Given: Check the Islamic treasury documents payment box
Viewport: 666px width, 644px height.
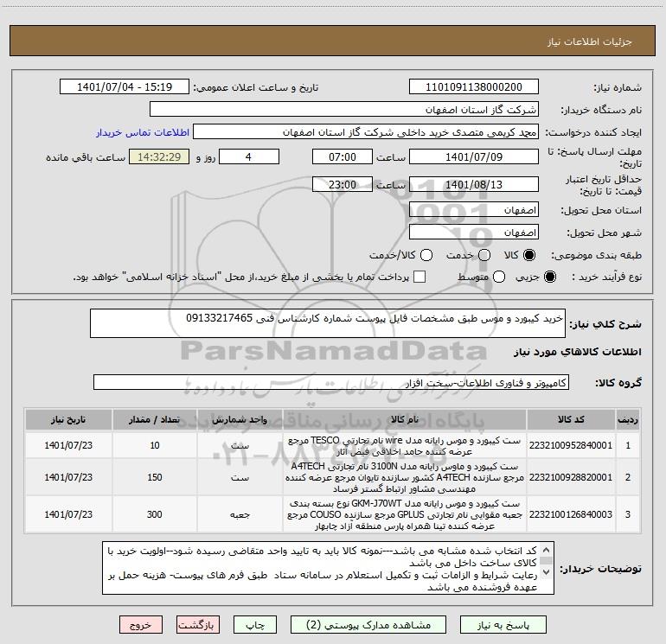Looking at the screenshot, I should [419, 277].
